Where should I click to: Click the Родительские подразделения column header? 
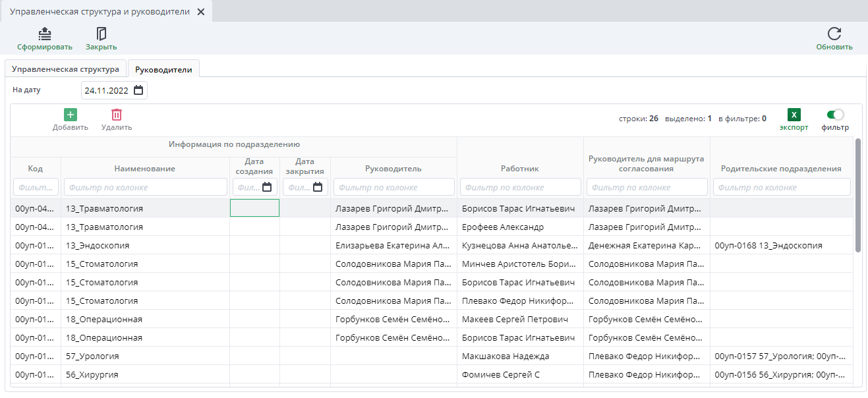pos(781,169)
